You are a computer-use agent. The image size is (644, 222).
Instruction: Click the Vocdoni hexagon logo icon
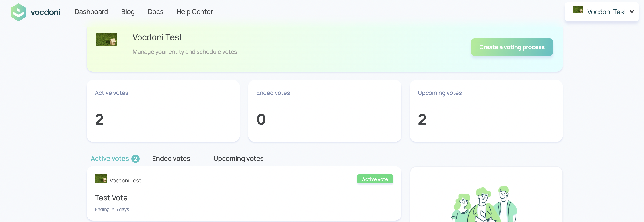tap(19, 12)
